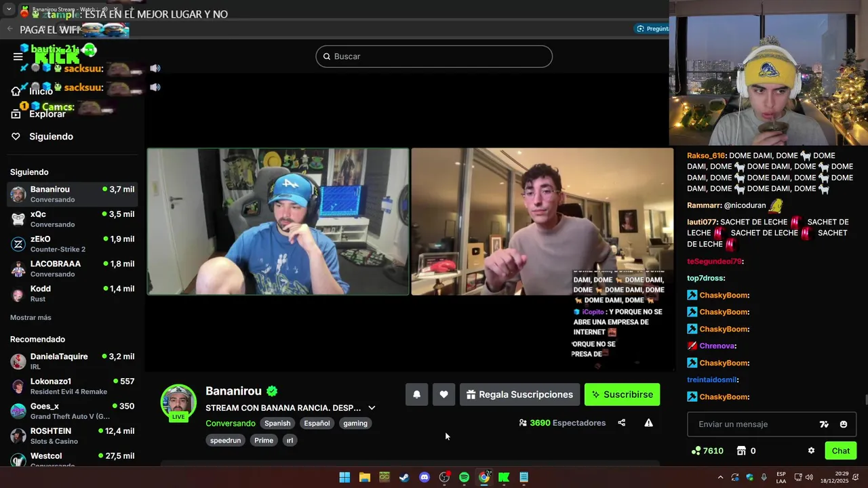Show hidden system tray icons chevron

click(720, 477)
